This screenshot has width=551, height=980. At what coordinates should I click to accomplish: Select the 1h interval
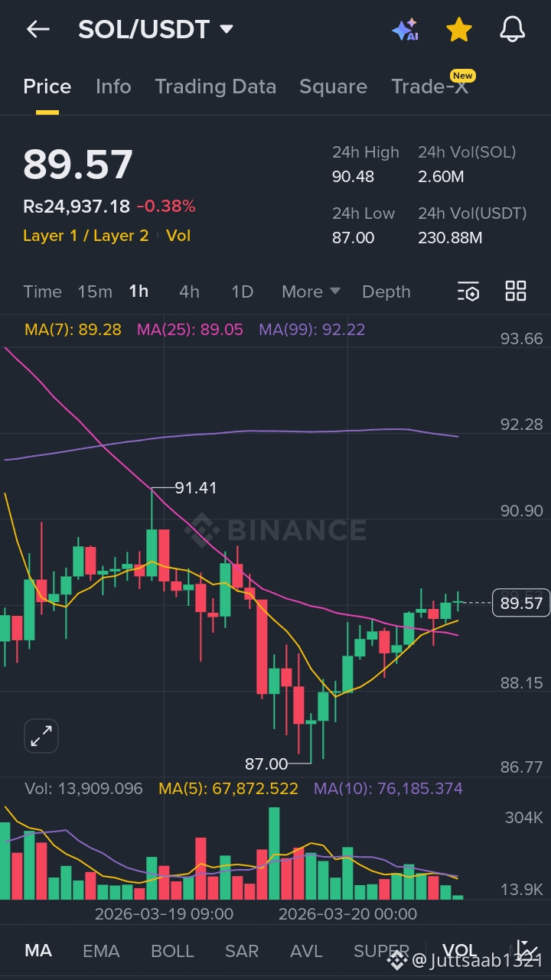[139, 291]
